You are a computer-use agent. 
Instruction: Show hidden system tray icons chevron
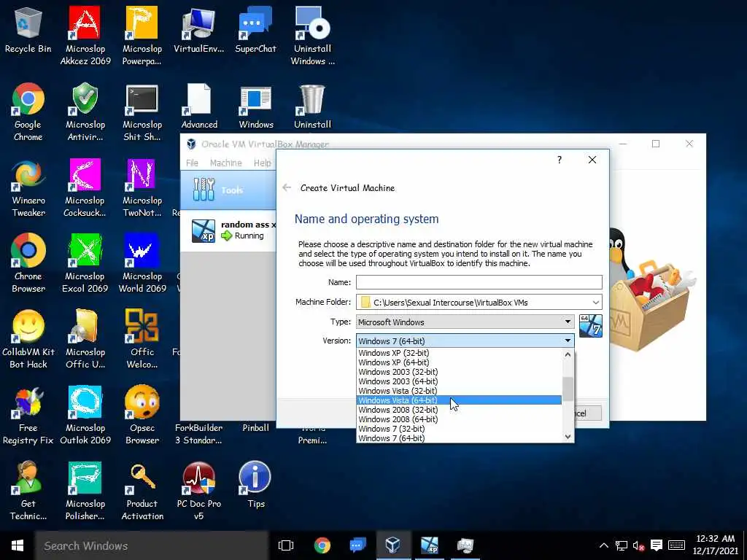[x=603, y=545]
